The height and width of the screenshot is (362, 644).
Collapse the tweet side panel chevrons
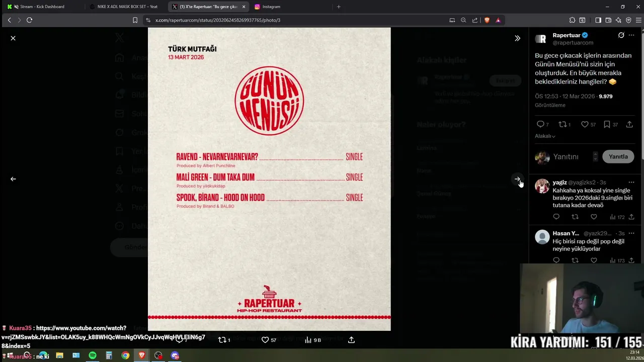[x=517, y=38]
